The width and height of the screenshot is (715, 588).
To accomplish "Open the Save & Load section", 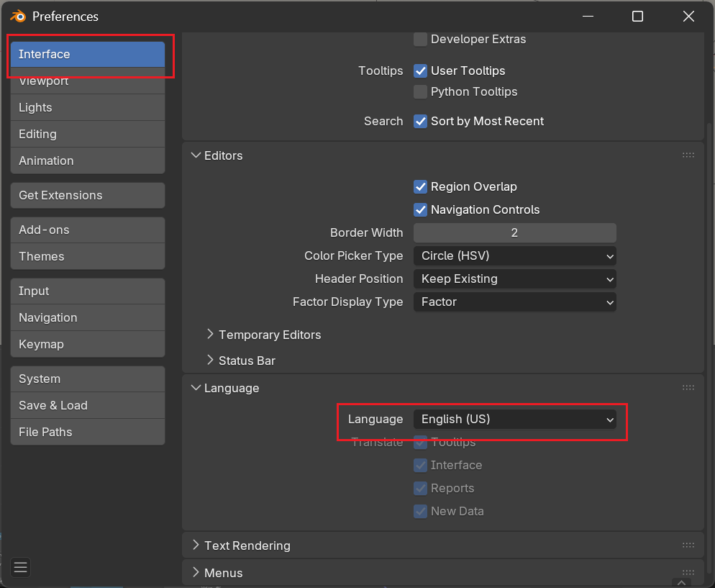I will click(x=88, y=405).
